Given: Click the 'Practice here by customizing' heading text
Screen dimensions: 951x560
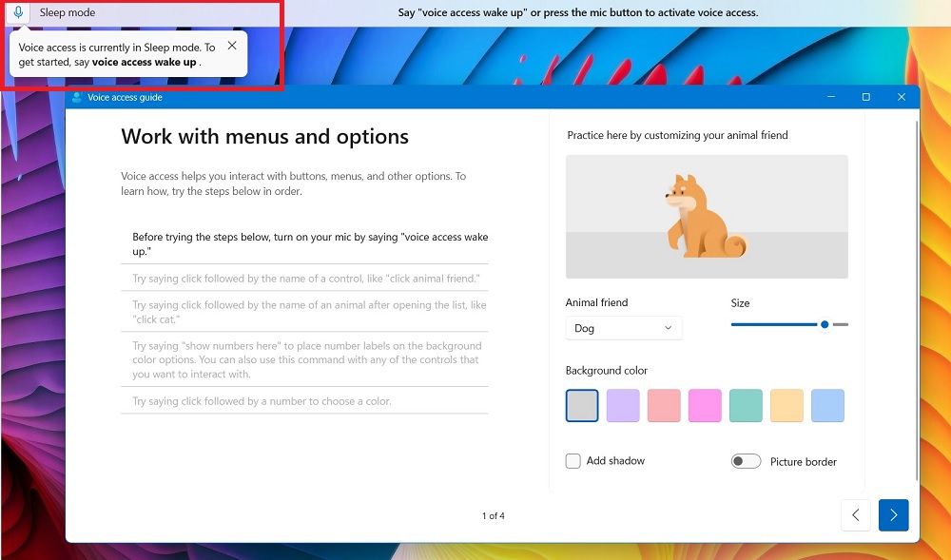Looking at the screenshot, I should pyautogui.click(x=677, y=135).
